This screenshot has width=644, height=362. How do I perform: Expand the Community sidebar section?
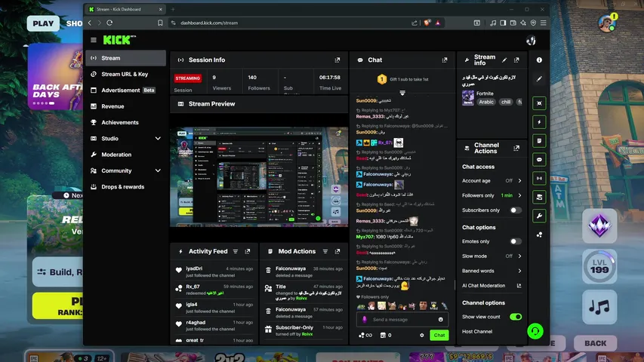point(158,170)
